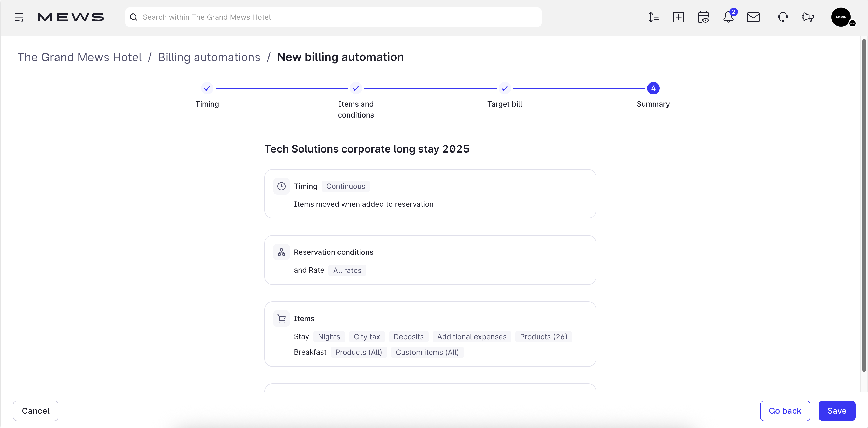Click the All rates tag
This screenshot has height=428, width=868.
(347, 270)
